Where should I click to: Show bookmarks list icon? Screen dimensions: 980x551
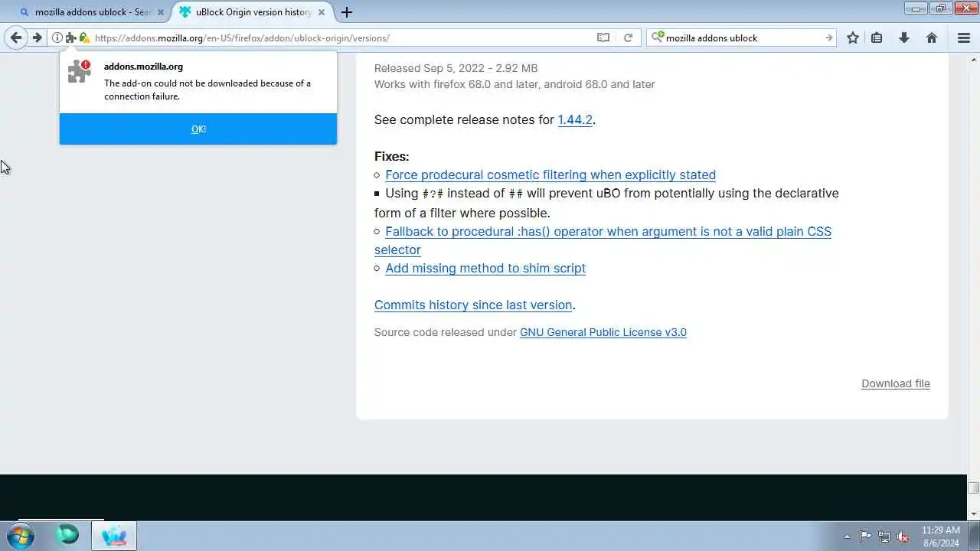pyautogui.click(x=877, y=37)
